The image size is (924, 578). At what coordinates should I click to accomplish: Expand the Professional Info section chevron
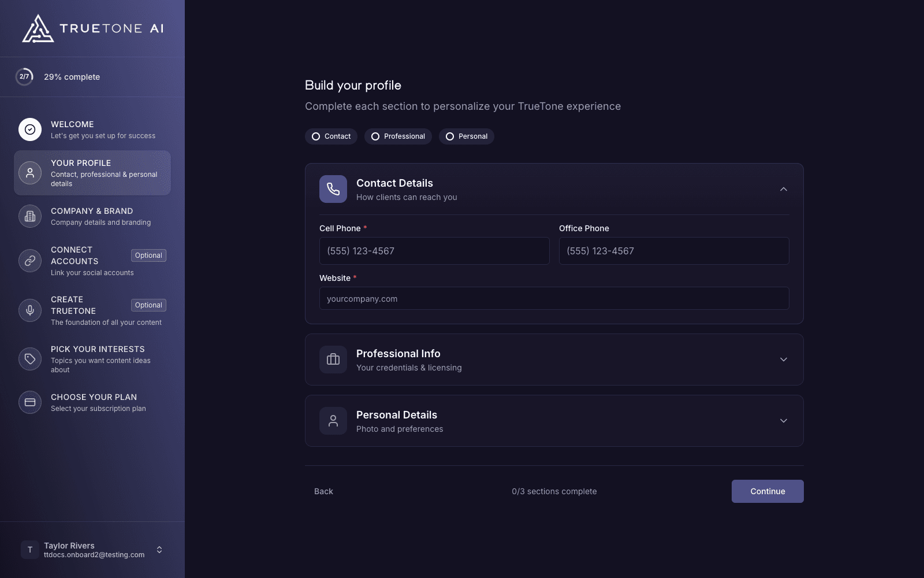click(x=784, y=360)
